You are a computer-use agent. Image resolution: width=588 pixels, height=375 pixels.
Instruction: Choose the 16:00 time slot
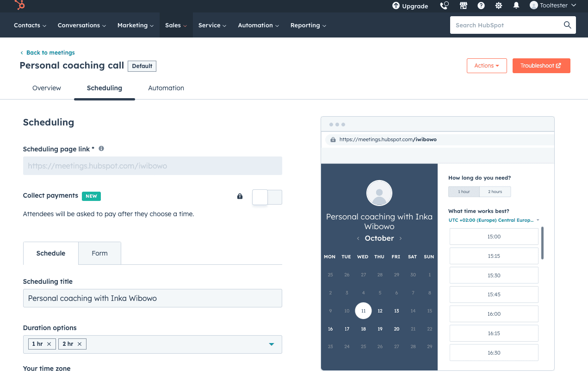click(x=494, y=314)
